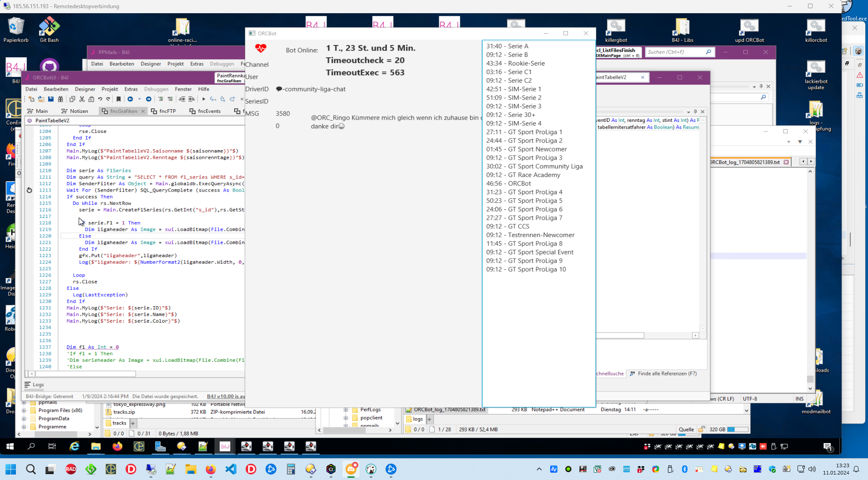Image resolution: width=868 pixels, height=480 pixels.
Task: Pin the PaintTabelleV2 side panel
Action: (x=695, y=112)
